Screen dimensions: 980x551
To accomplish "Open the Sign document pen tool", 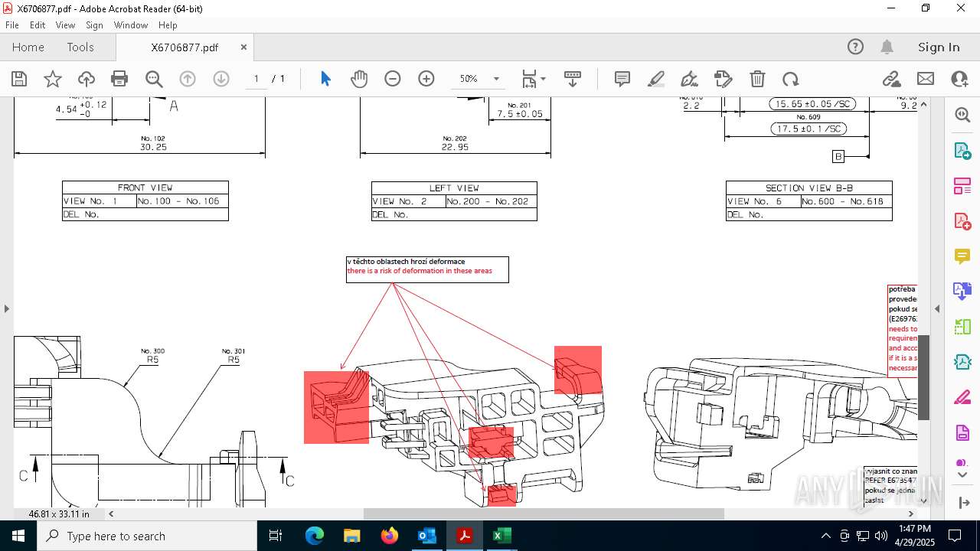I will [689, 79].
